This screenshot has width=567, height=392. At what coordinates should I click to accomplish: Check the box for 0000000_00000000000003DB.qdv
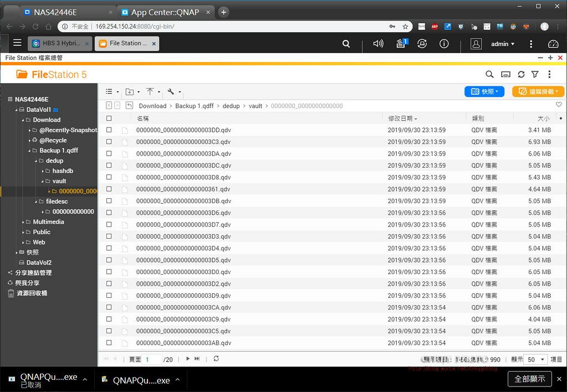pos(109,201)
